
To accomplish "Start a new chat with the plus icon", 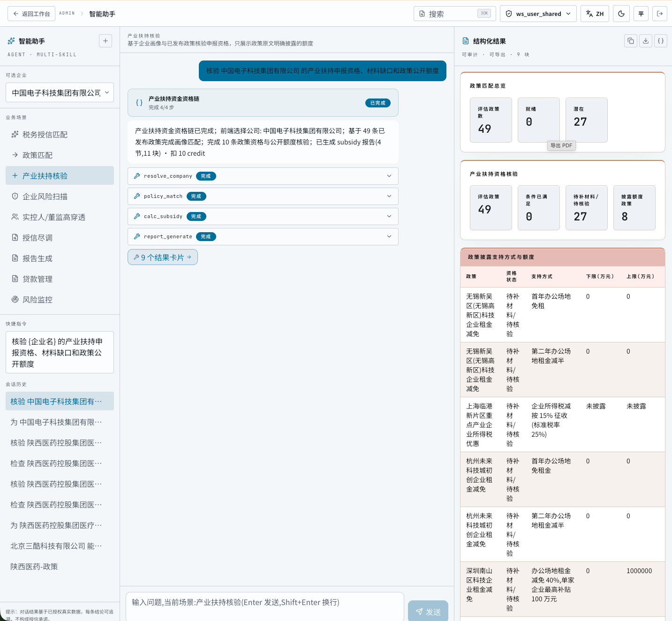I will [106, 41].
